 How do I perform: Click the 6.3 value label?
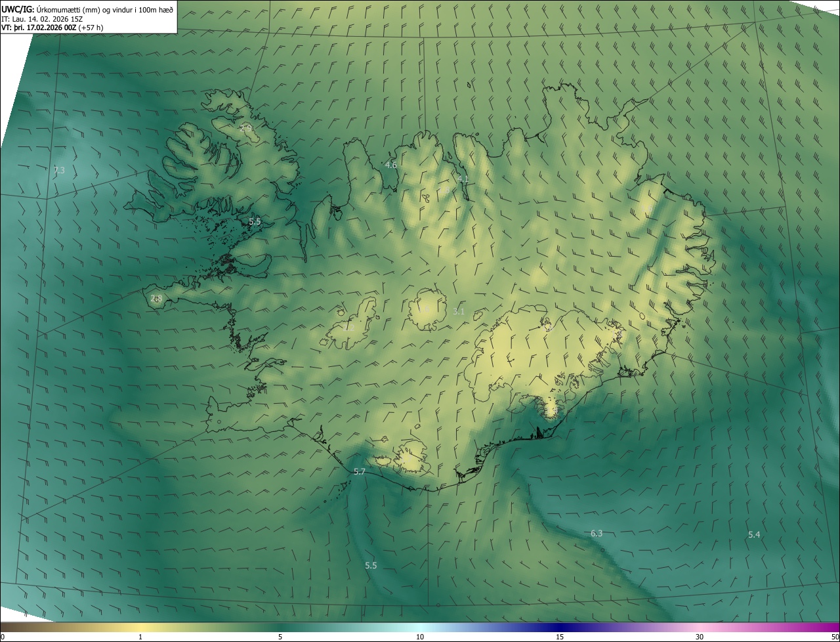pos(597,534)
